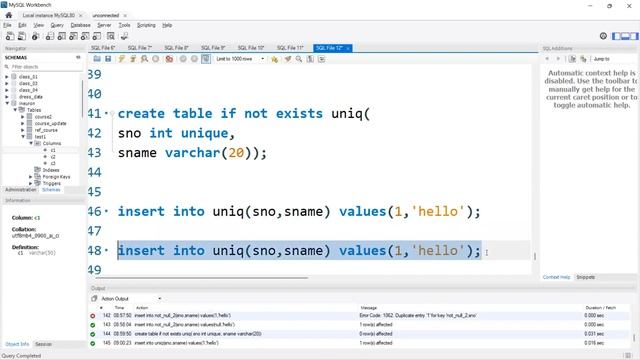
Task: Switch to Administration navigator tab
Action: pos(21,190)
